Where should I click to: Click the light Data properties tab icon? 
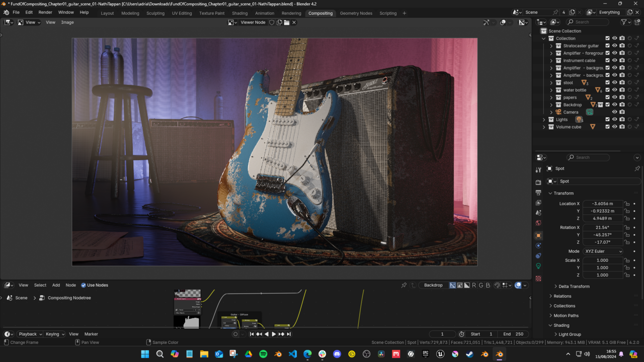pos(538,266)
